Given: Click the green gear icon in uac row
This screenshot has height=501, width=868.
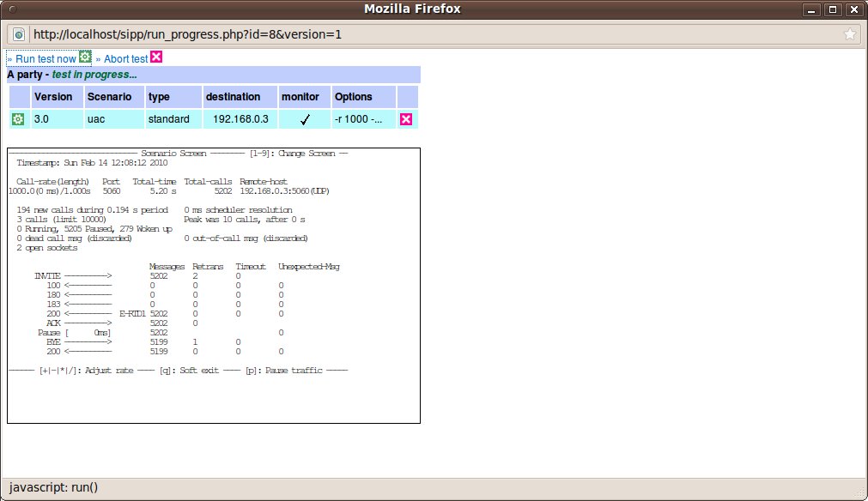Looking at the screenshot, I should point(18,119).
